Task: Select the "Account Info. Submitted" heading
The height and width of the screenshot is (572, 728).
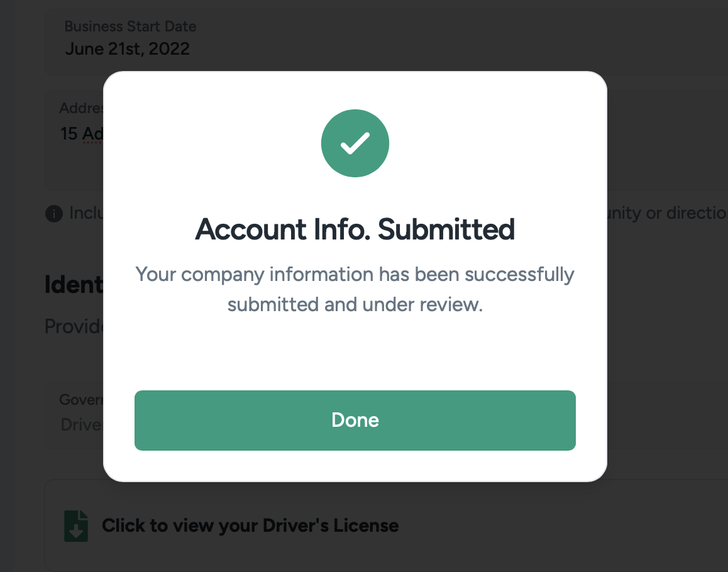Action: [x=355, y=229]
